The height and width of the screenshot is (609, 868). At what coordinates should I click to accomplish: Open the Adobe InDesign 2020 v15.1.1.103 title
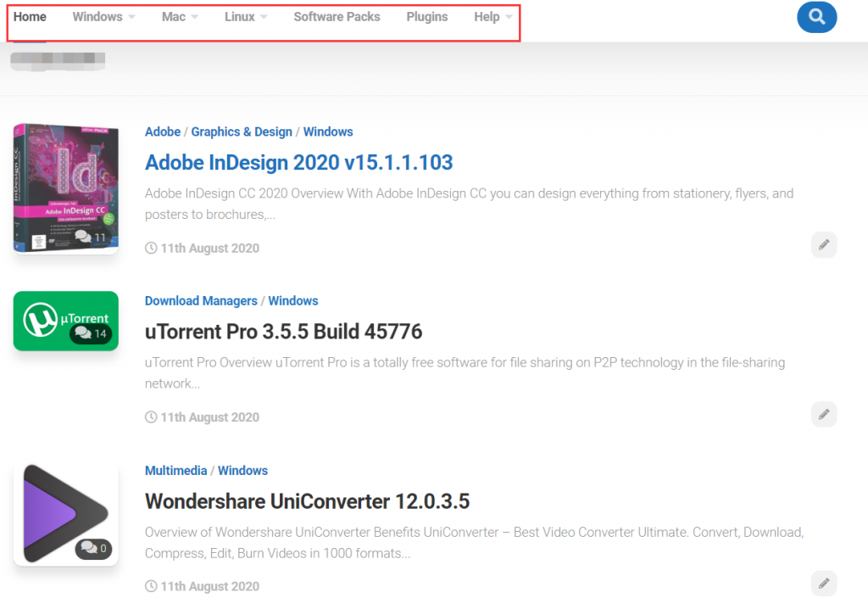point(299,162)
